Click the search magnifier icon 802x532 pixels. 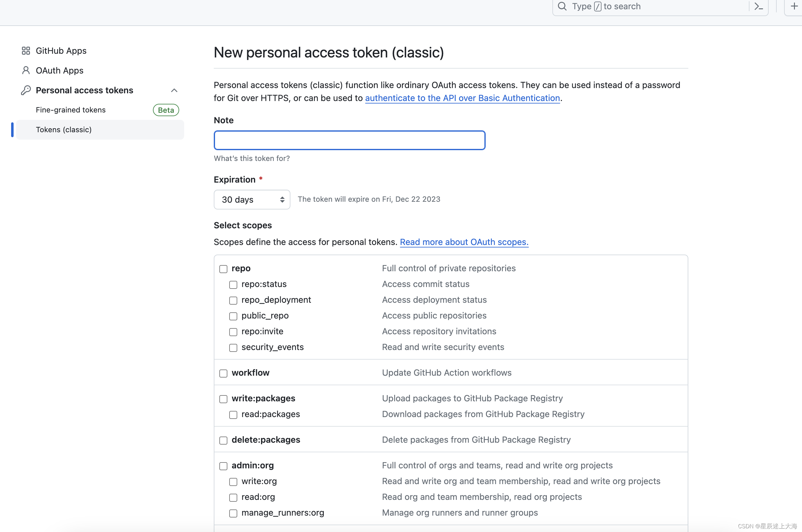click(562, 6)
